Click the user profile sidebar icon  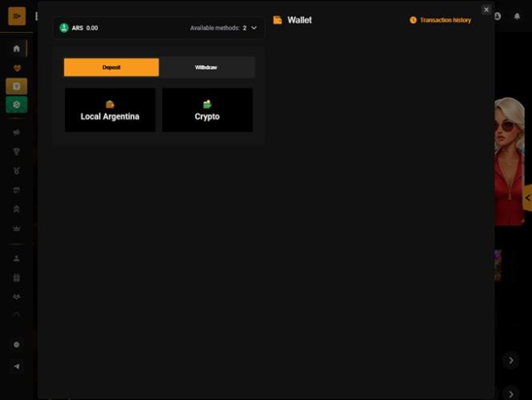(17, 258)
